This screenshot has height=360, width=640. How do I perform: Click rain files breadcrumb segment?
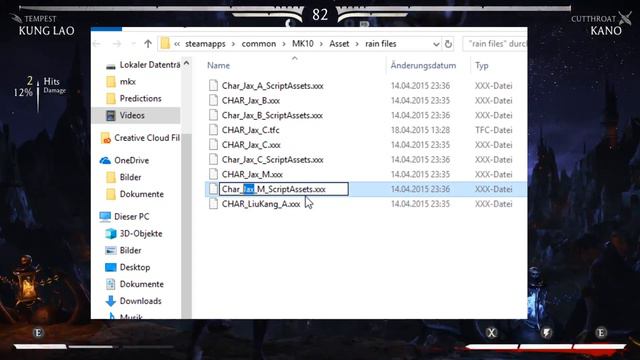[x=380, y=44]
